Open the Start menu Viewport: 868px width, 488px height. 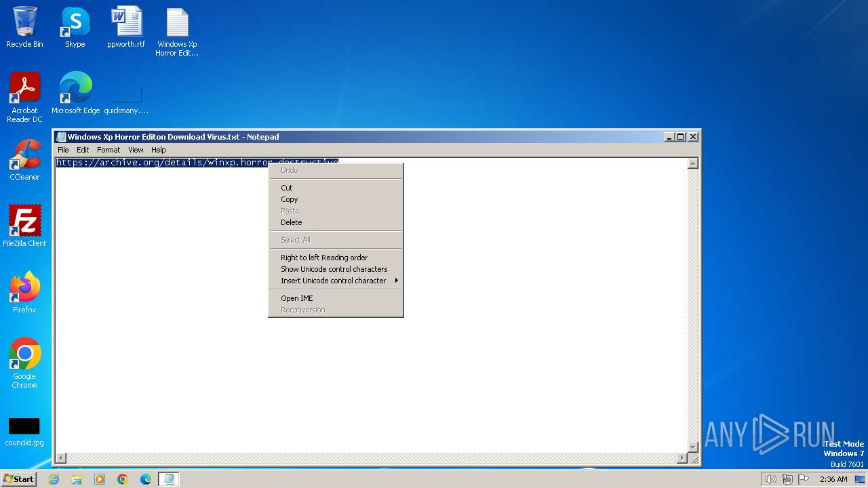click(x=18, y=479)
